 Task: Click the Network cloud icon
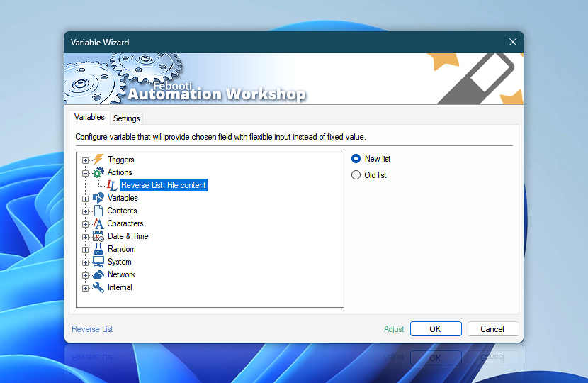point(98,274)
